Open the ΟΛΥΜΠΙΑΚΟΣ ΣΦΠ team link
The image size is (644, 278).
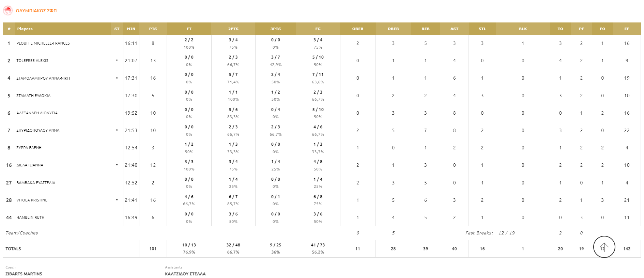pos(36,11)
